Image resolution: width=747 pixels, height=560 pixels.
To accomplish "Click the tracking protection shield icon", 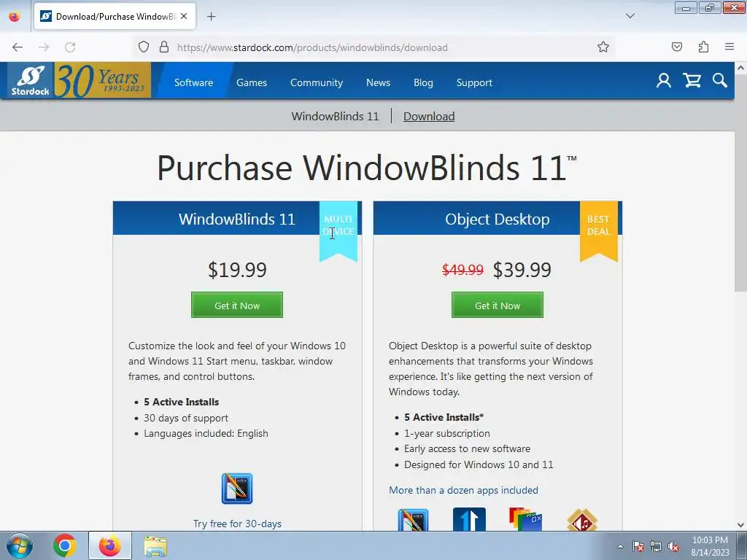I will tap(144, 47).
